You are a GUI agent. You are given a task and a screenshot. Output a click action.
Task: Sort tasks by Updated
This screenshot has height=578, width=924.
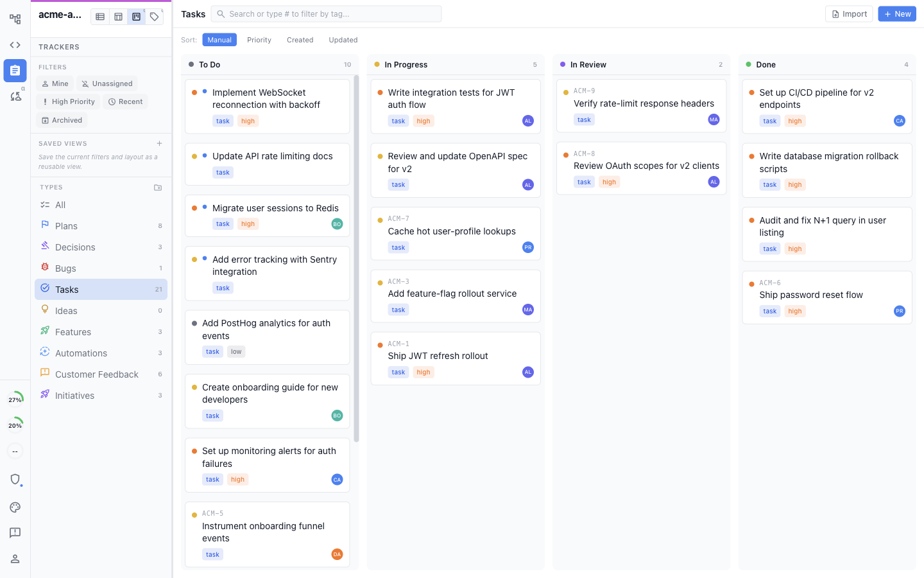pyautogui.click(x=343, y=40)
